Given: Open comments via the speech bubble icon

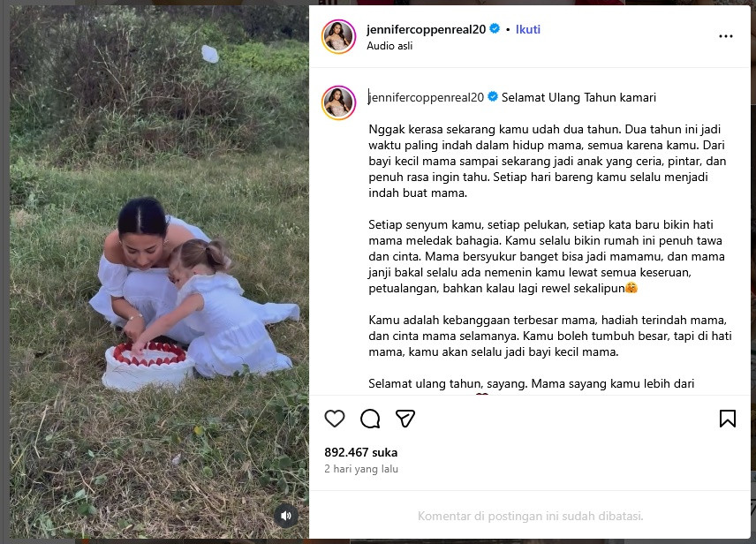Looking at the screenshot, I should pyautogui.click(x=370, y=418).
